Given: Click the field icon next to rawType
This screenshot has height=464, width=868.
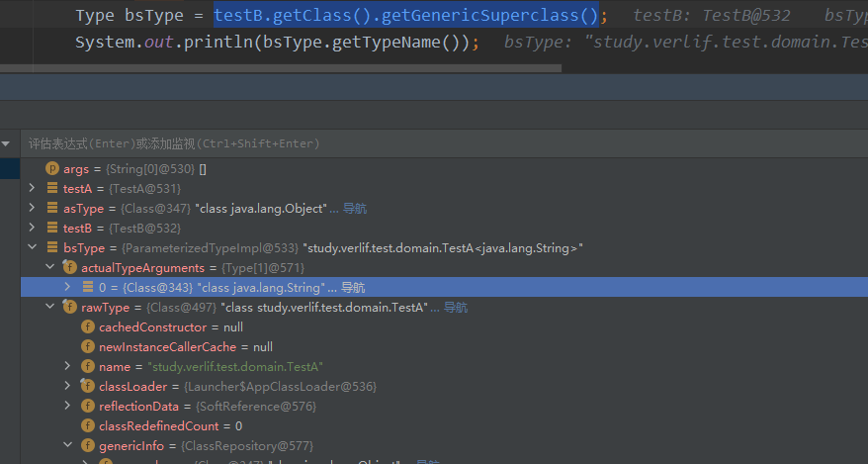Looking at the screenshot, I should (70, 308).
